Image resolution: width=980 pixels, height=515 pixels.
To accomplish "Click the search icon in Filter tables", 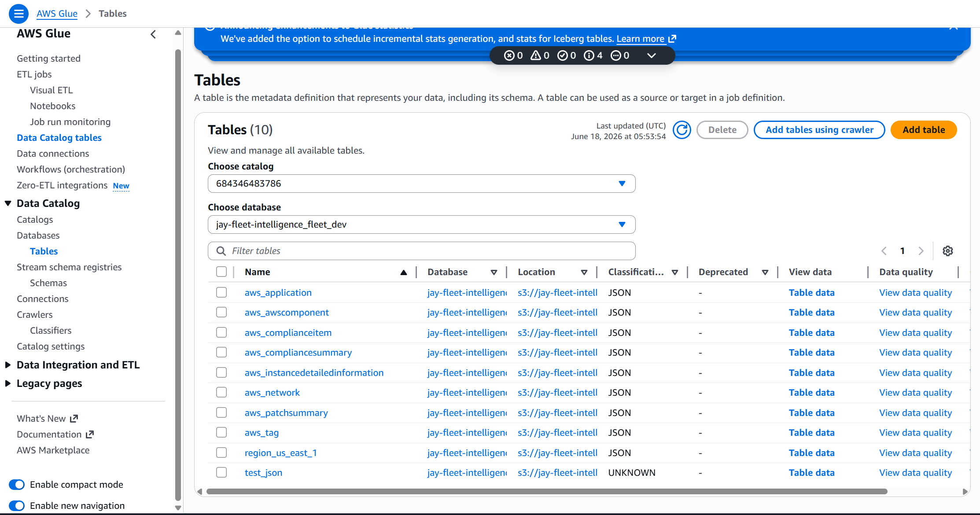I will click(221, 251).
